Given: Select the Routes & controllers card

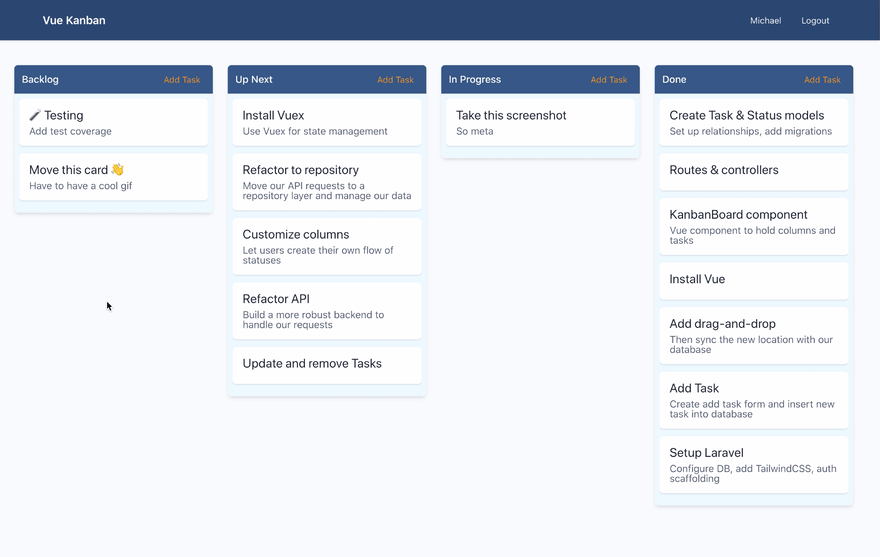Looking at the screenshot, I should [753, 171].
